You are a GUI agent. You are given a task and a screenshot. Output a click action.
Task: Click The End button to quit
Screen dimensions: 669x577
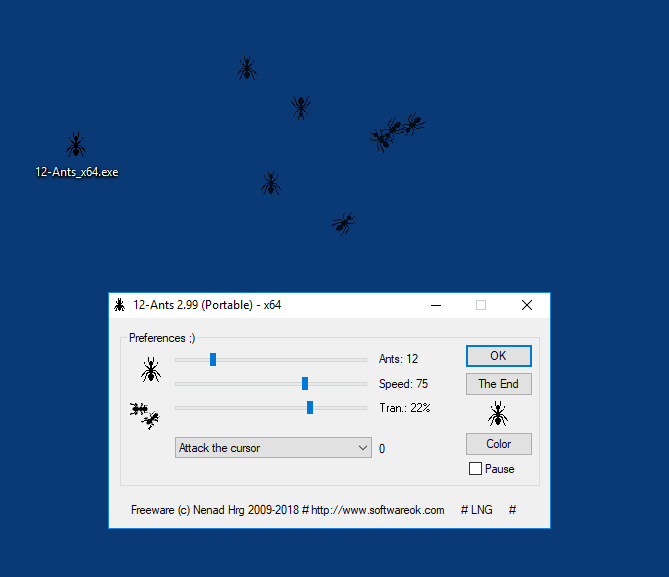point(498,384)
